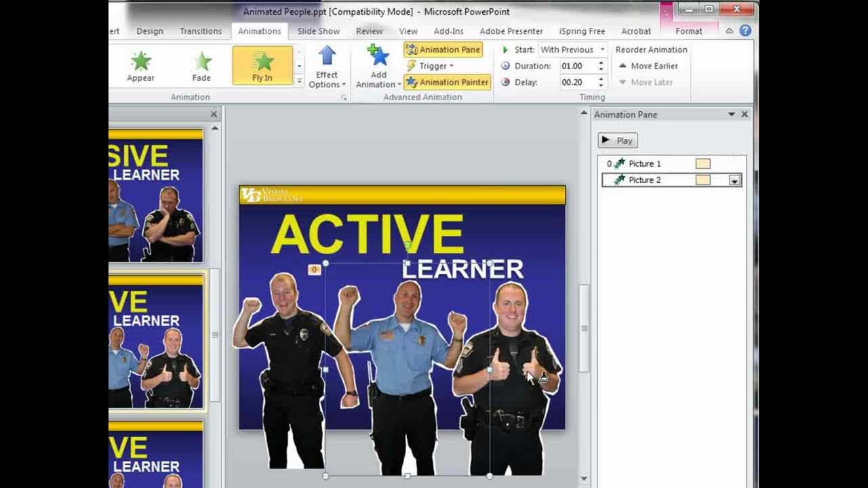
Task: Open the Acrobat tab
Action: 636,31
